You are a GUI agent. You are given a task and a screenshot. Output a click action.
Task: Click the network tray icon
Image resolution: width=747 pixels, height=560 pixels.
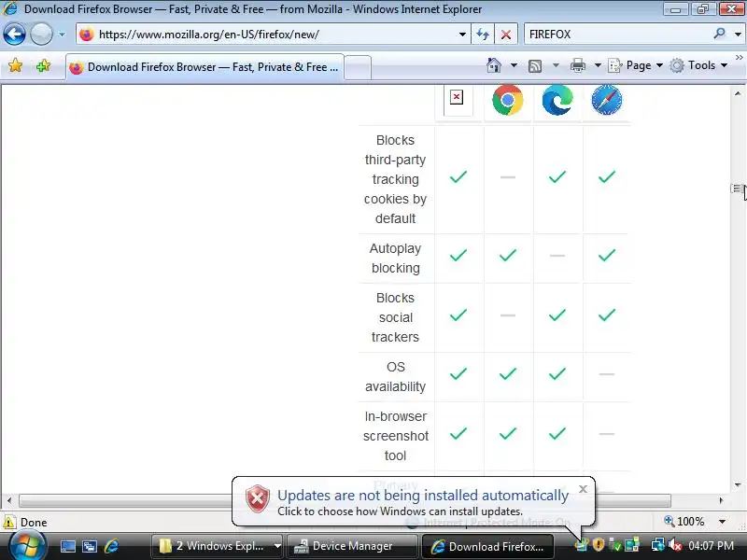[x=658, y=545]
